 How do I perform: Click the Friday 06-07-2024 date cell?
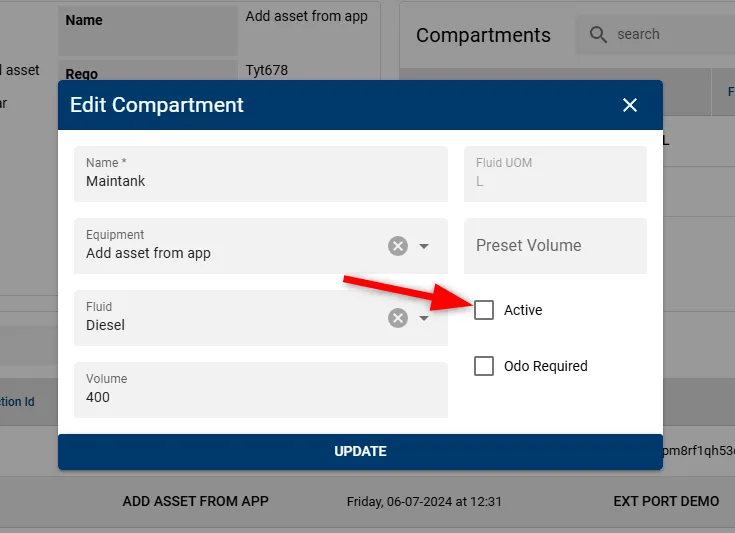pos(424,502)
